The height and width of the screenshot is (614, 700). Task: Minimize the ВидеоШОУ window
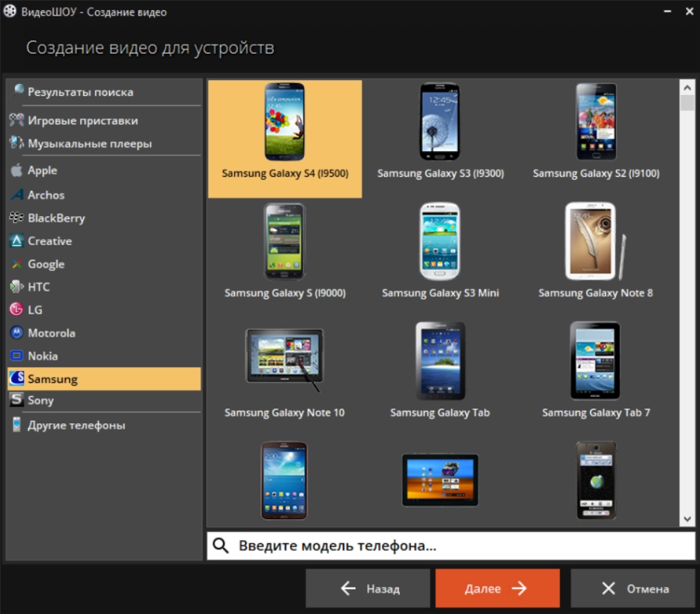pos(667,11)
